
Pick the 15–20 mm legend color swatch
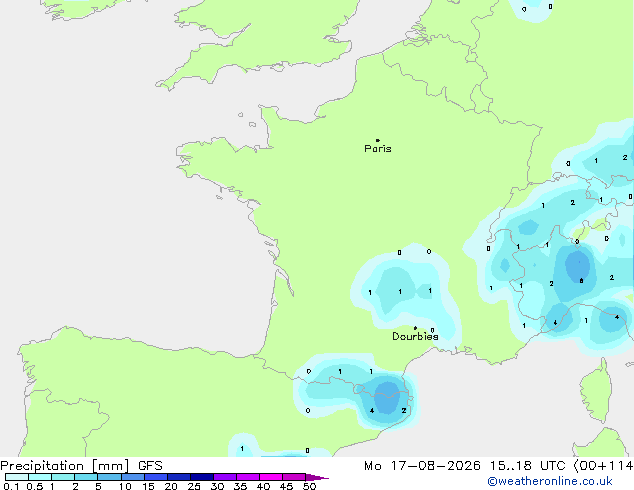pyautogui.click(x=156, y=477)
